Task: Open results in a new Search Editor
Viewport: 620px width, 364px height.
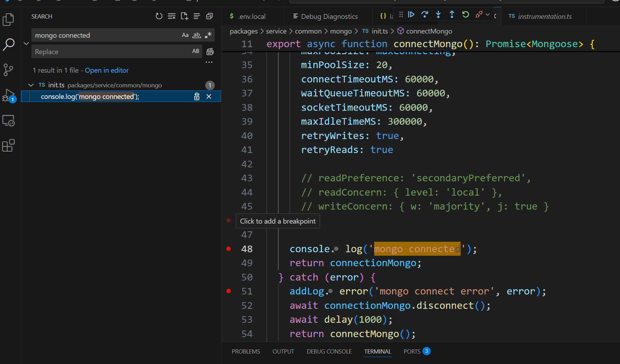Action: click(184, 16)
